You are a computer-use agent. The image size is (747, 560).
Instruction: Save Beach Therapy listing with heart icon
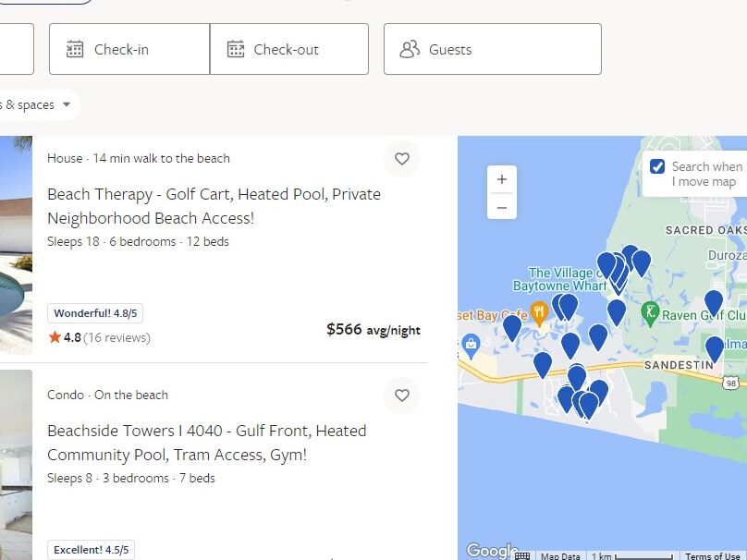(401, 159)
